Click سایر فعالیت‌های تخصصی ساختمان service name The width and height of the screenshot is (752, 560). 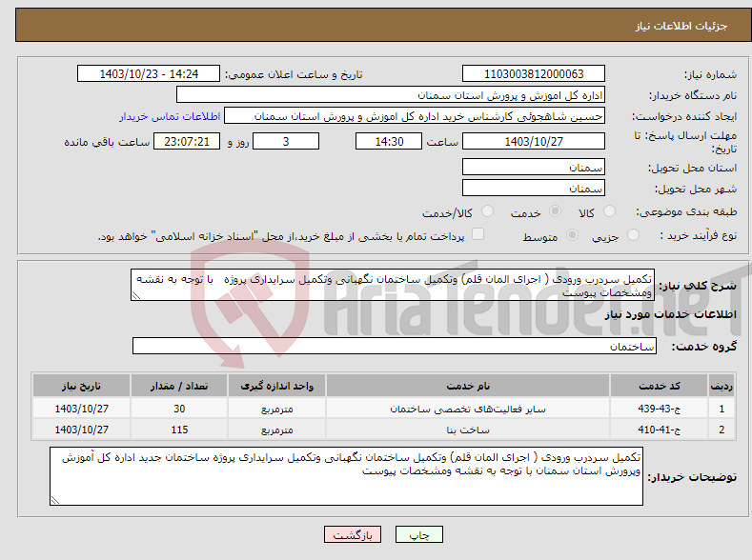468,410
